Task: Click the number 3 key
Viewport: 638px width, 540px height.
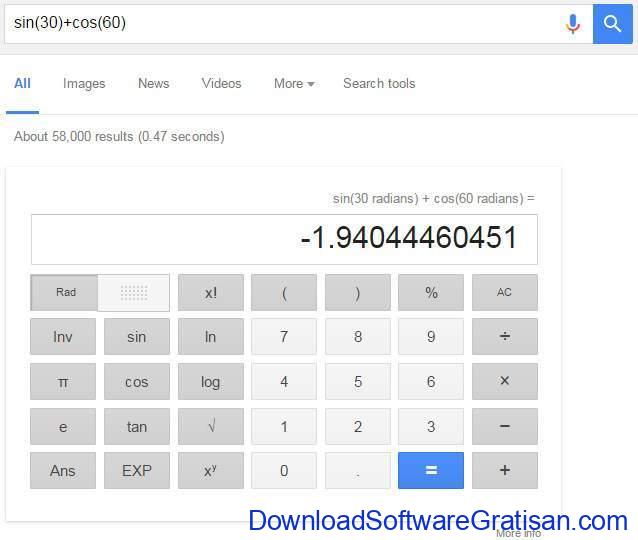Action: point(431,426)
